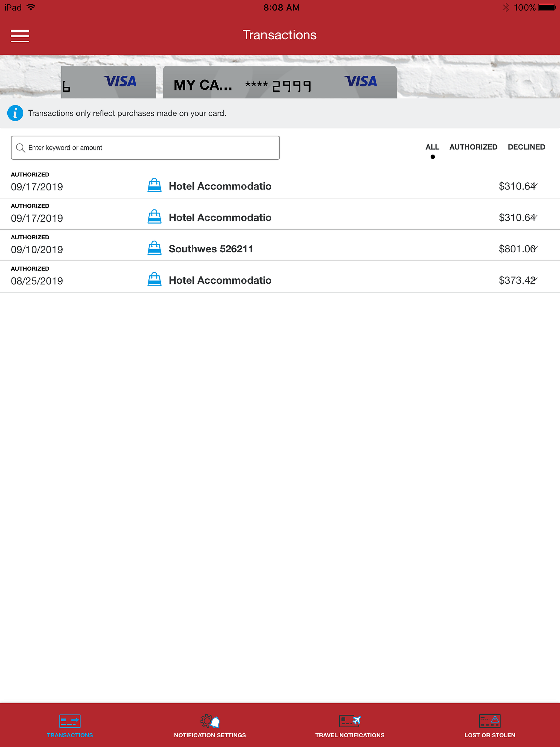Expand details chevron next to $801.00
Image resolution: width=560 pixels, height=747 pixels.
tap(534, 249)
